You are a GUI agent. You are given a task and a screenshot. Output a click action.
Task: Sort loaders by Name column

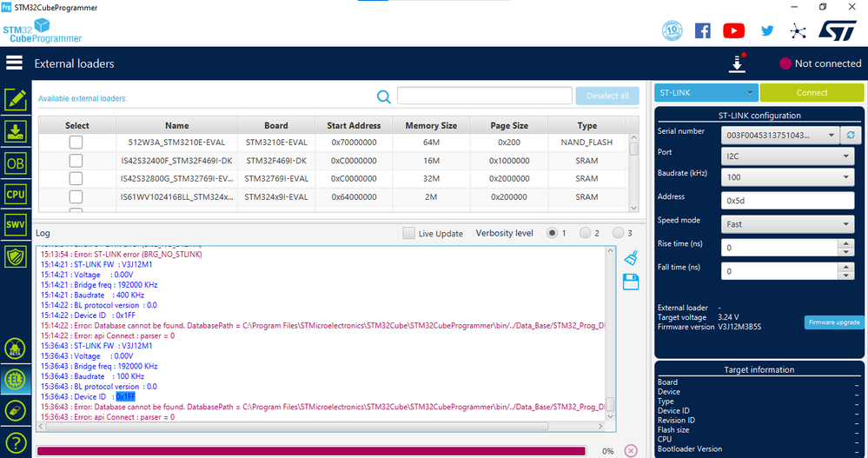click(176, 125)
